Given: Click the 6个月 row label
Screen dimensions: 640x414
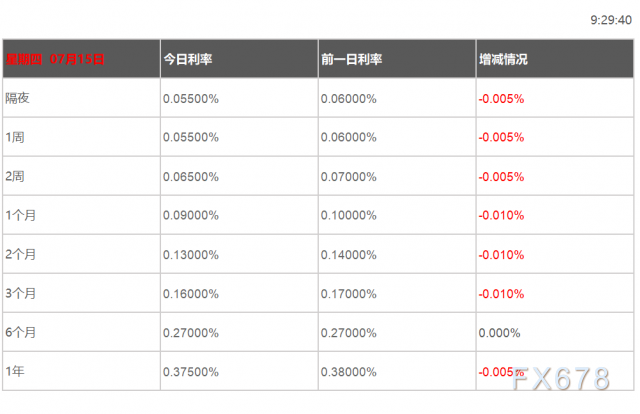Looking at the screenshot, I should pyautogui.click(x=21, y=332).
